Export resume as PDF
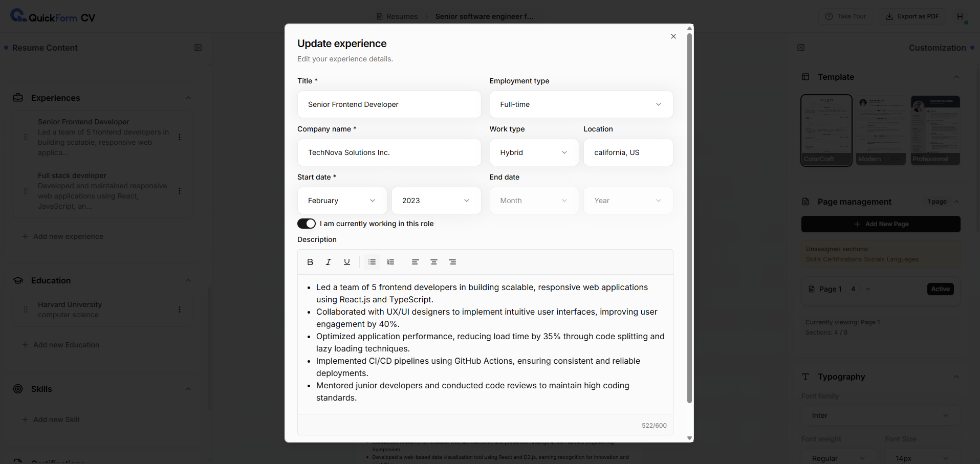 click(x=912, y=16)
